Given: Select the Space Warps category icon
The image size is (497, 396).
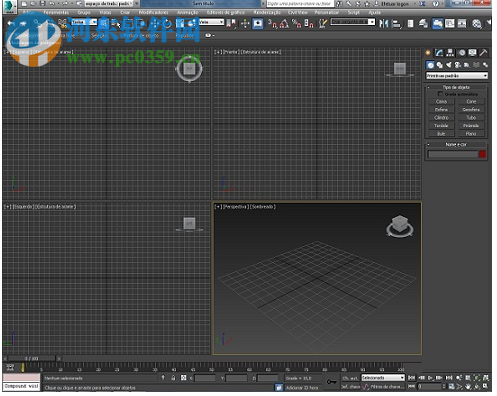Looking at the screenshot, I should tap(476, 65).
